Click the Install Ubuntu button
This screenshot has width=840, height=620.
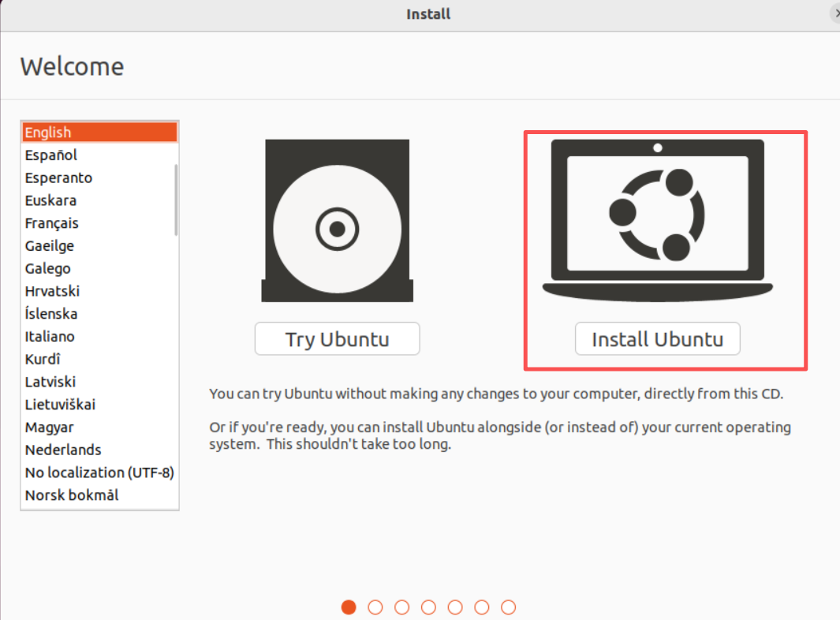point(657,338)
